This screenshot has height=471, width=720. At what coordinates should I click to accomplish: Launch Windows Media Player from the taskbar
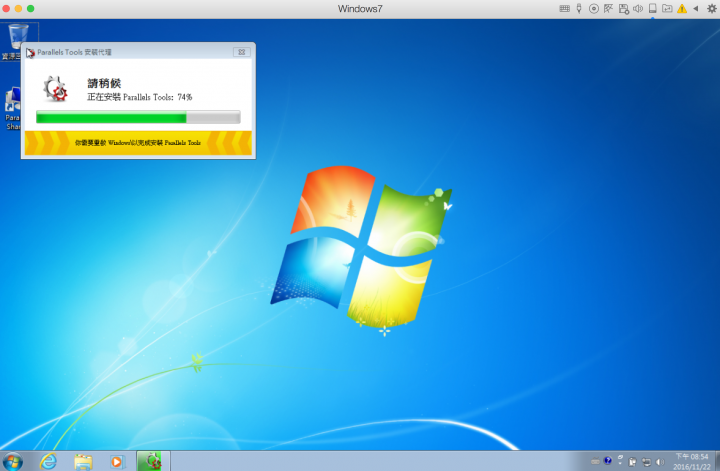tap(117, 461)
